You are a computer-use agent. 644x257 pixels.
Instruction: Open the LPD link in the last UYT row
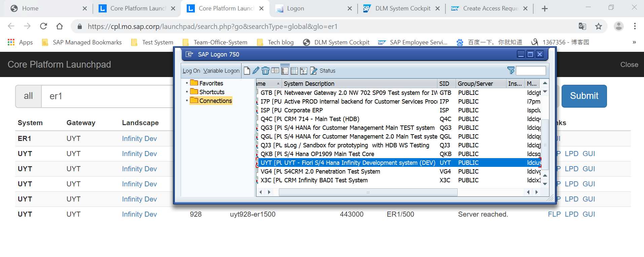coord(571,214)
